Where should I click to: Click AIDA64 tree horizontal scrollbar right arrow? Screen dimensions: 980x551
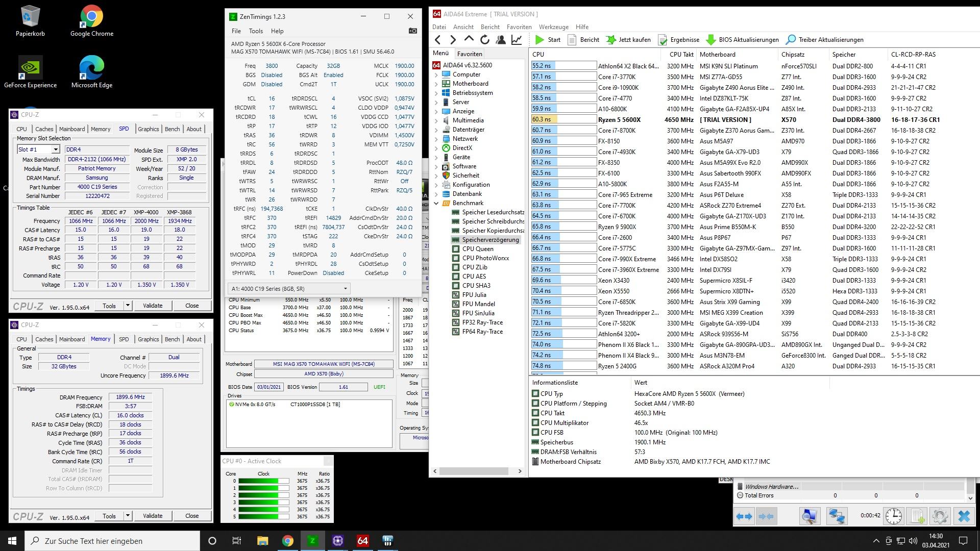520,471
